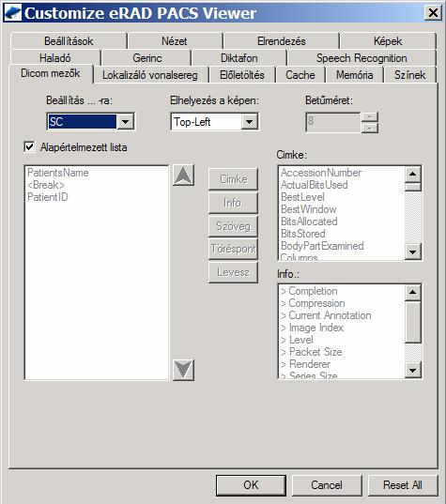Click the Szöveg button
The image size is (446, 504).
coord(233,226)
